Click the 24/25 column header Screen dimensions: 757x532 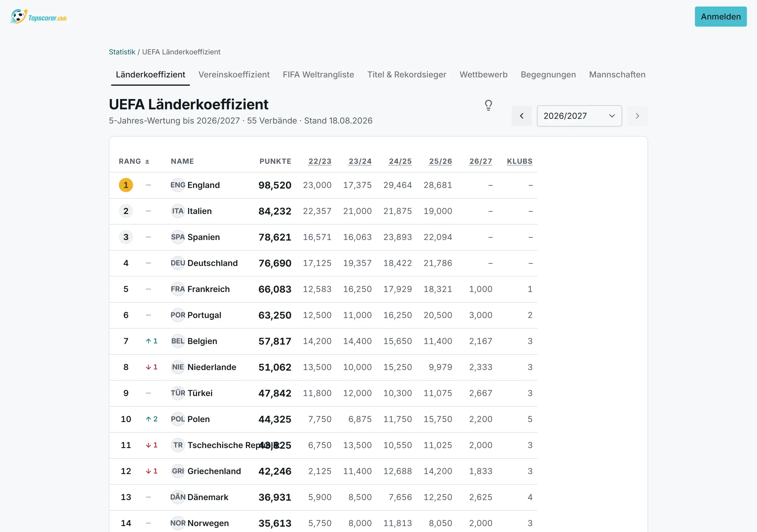coord(400,161)
